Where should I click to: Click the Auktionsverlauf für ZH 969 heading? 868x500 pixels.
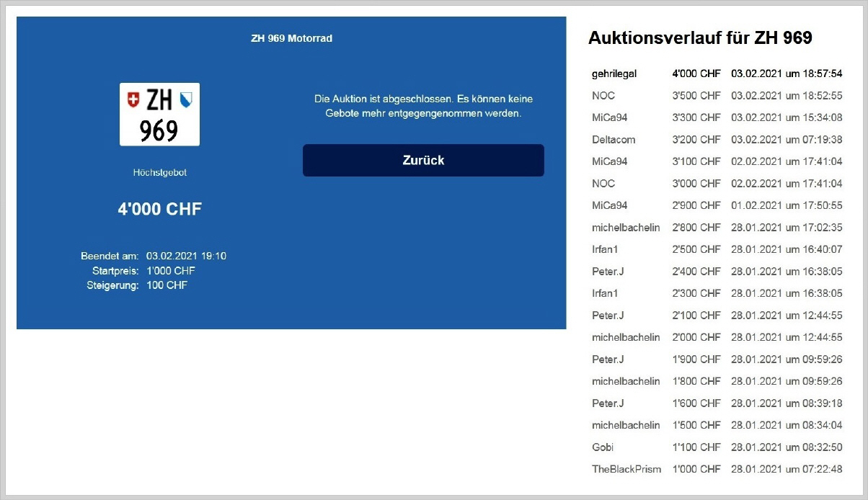click(700, 38)
